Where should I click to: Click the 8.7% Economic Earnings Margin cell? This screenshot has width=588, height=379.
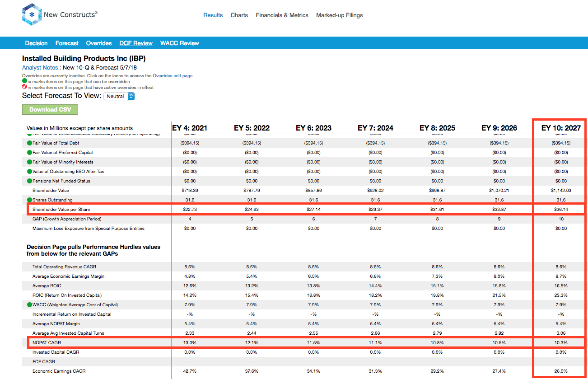pyautogui.click(x=561, y=276)
